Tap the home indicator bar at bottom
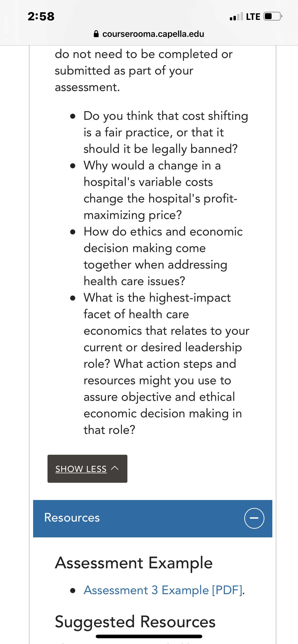 point(149,636)
